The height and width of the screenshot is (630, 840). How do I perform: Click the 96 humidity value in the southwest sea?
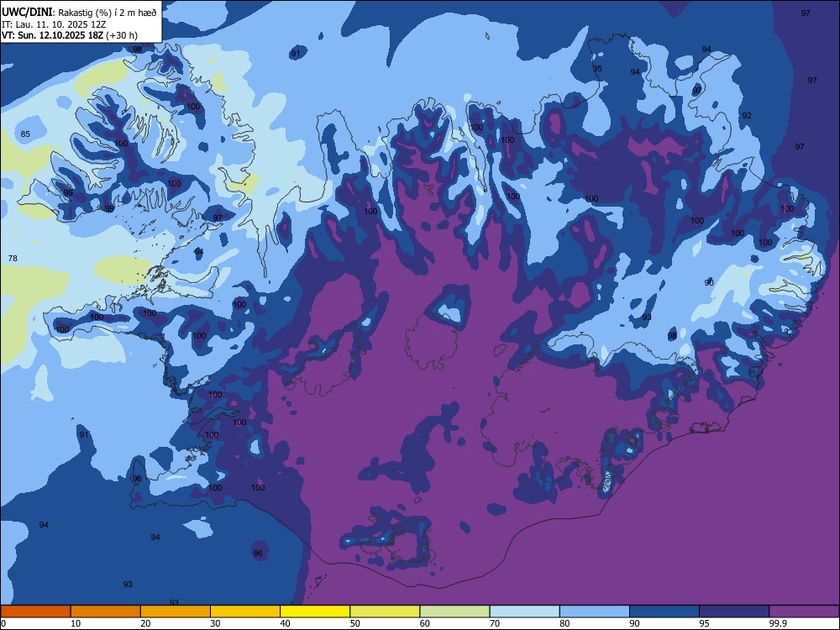[258, 553]
